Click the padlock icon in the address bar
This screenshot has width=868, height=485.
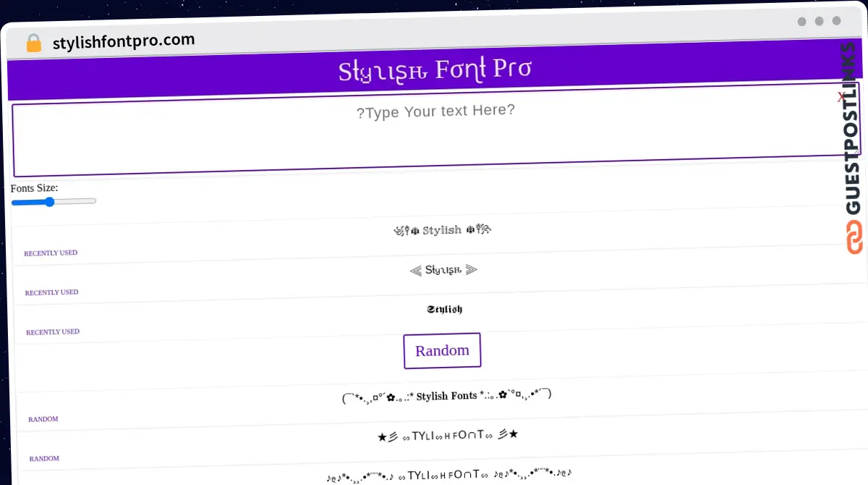coord(33,43)
